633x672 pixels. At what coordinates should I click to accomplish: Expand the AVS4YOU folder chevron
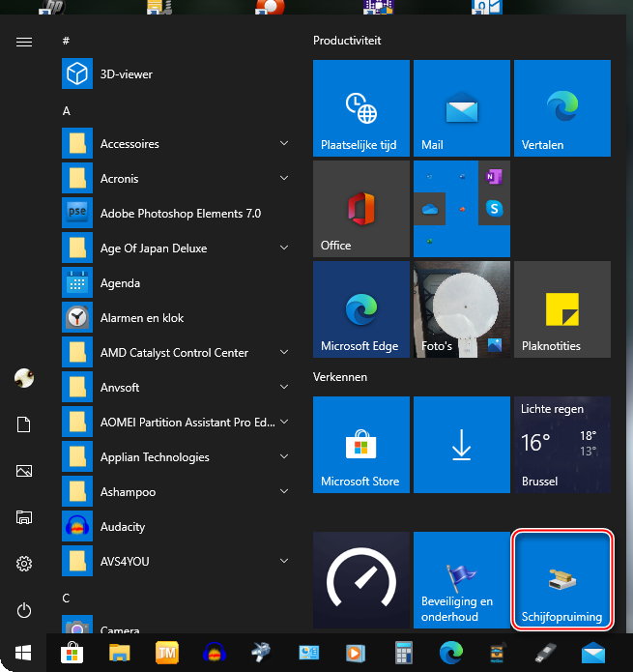click(x=283, y=562)
